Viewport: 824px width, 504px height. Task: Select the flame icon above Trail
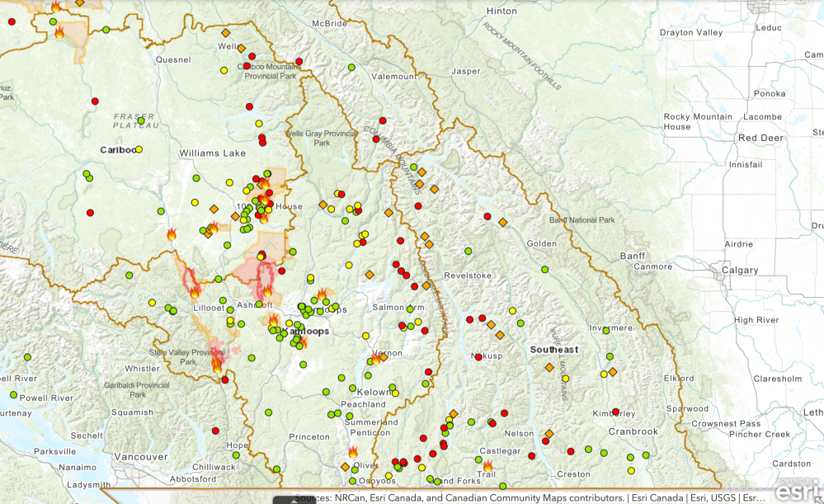click(x=487, y=466)
